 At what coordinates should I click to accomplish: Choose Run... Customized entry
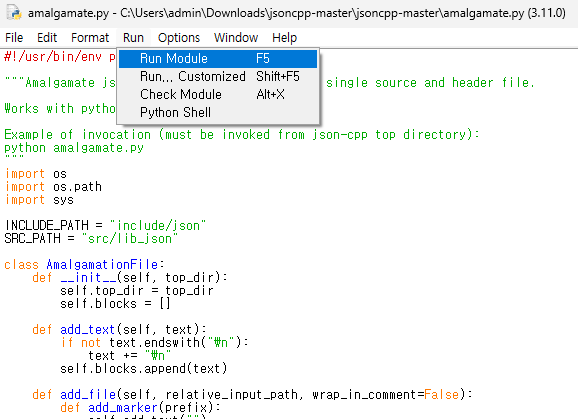[x=218, y=77]
